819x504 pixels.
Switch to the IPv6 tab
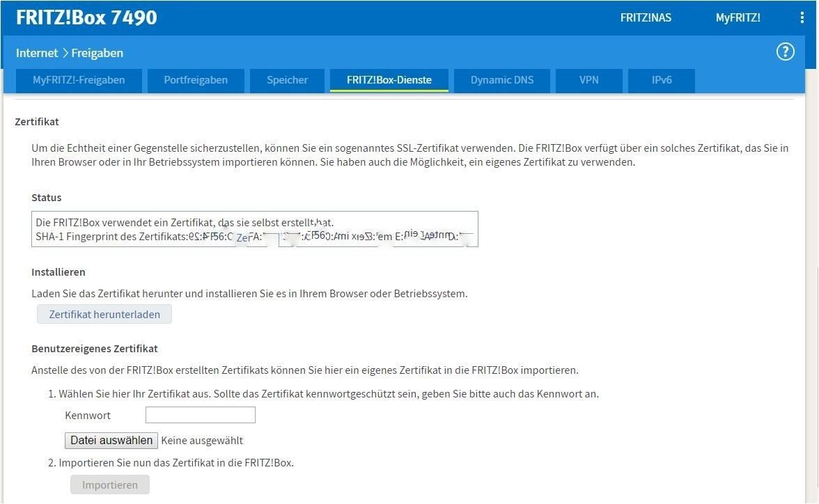pyautogui.click(x=662, y=81)
